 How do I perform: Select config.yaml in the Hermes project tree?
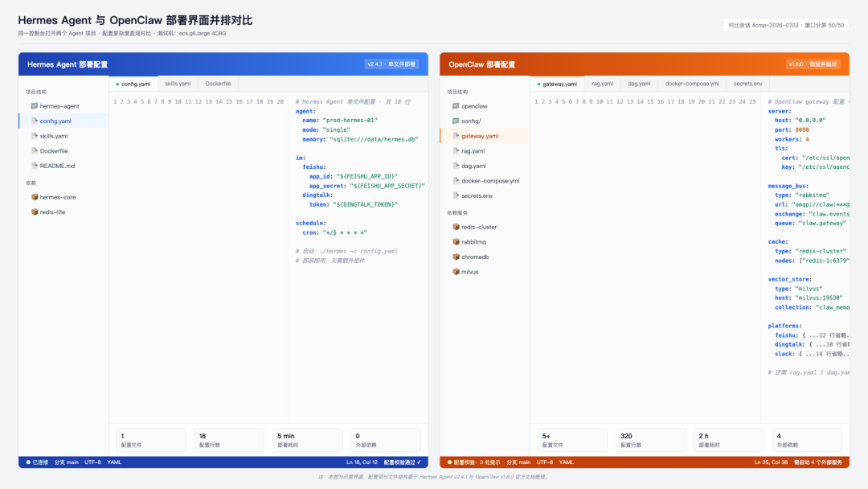[63, 121]
